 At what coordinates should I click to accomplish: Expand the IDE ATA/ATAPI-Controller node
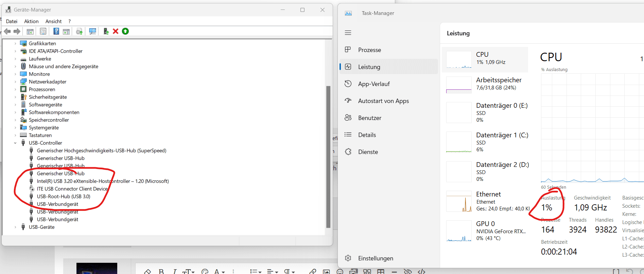pyautogui.click(x=15, y=51)
